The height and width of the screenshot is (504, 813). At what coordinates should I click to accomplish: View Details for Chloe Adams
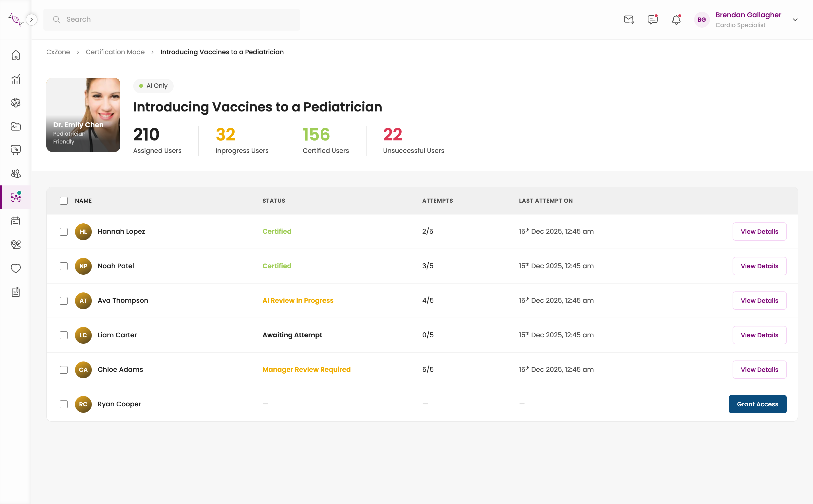click(759, 370)
